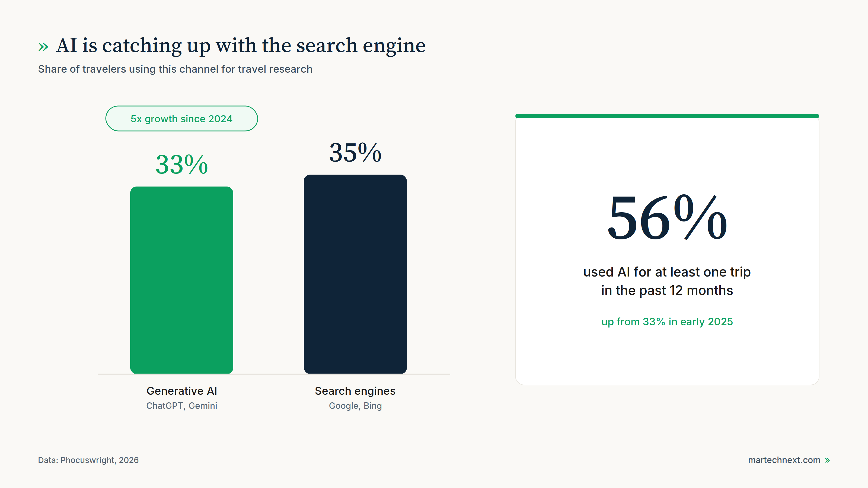
Task: Click the 5x growth since 2024 badge
Action: pos(182,118)
